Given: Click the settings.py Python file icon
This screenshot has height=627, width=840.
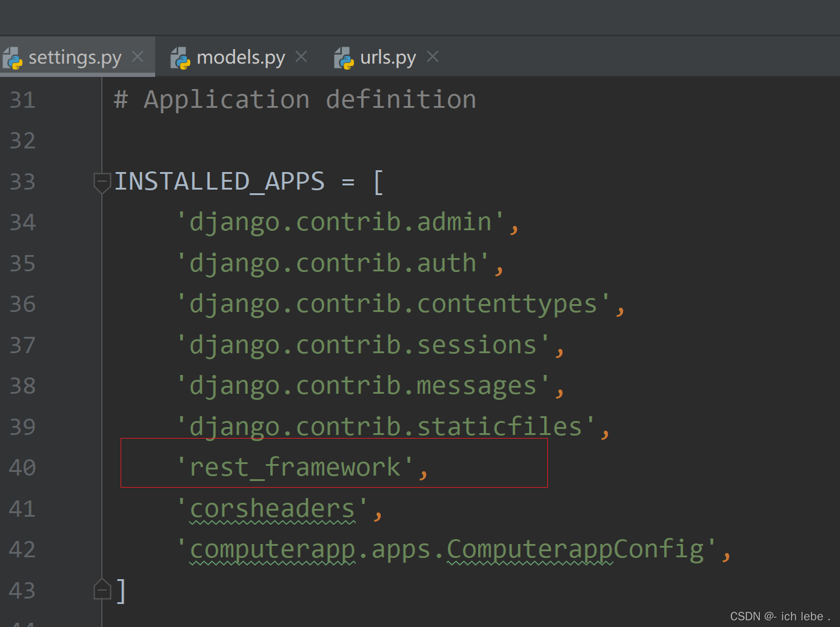Looking at the screenshot, I should click(x=13, y=58).
